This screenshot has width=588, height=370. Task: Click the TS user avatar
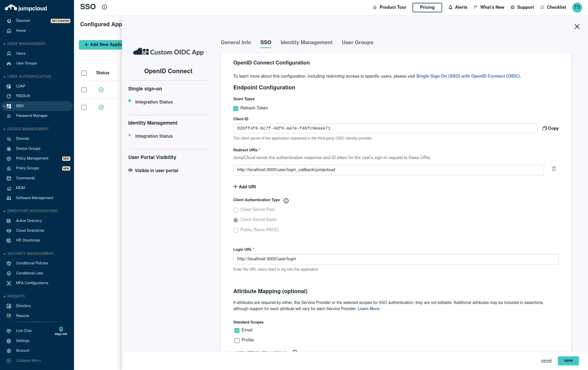pos(577,7)
